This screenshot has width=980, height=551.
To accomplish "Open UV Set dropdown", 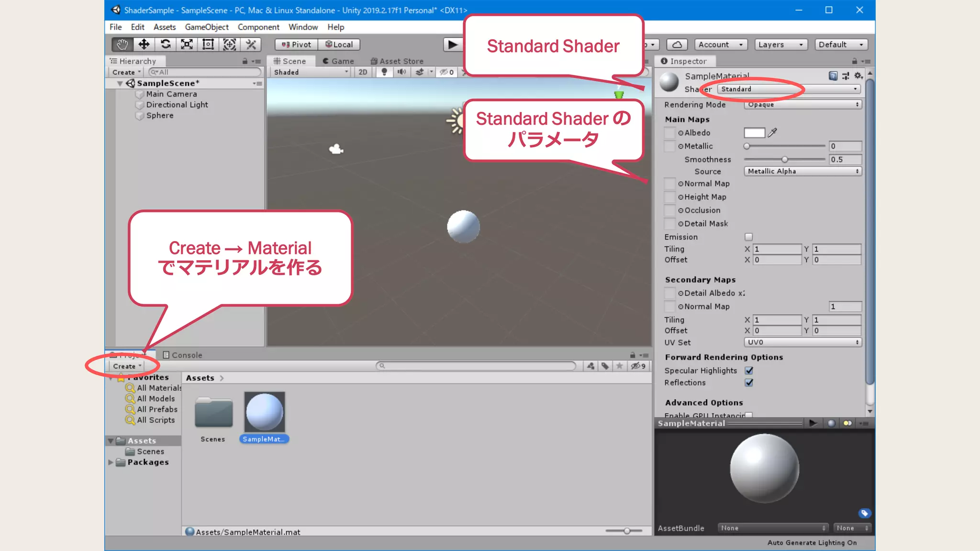I will [x=802, y=342].
